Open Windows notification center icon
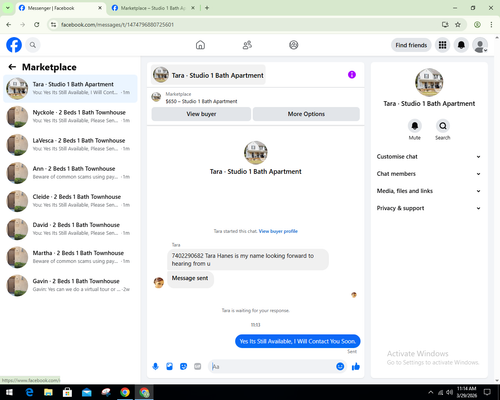Viewport: 500px width, 400px height. coord(487,392)
